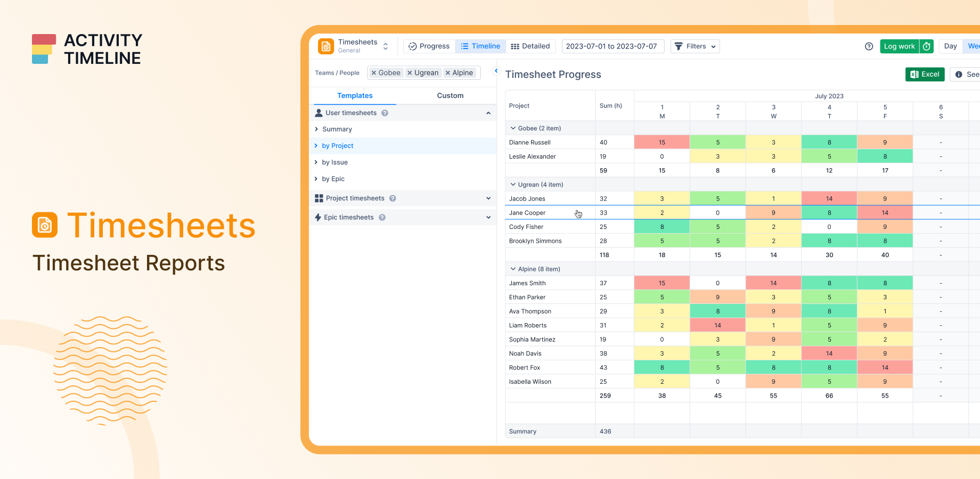Click the Summary total 436 value
This screenshot has width=980, height=479.
[606, 432]
